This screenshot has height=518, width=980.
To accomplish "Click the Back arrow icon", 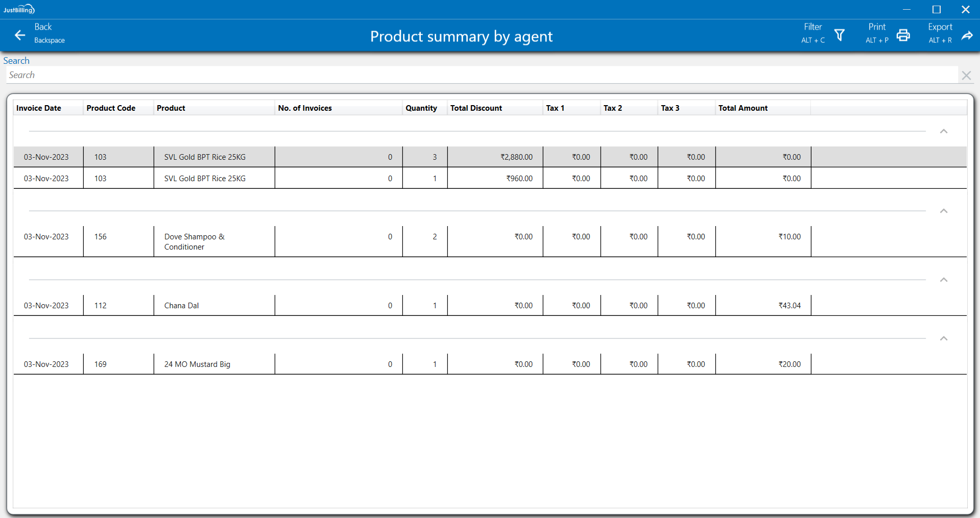I will click(x=20, y=35).
